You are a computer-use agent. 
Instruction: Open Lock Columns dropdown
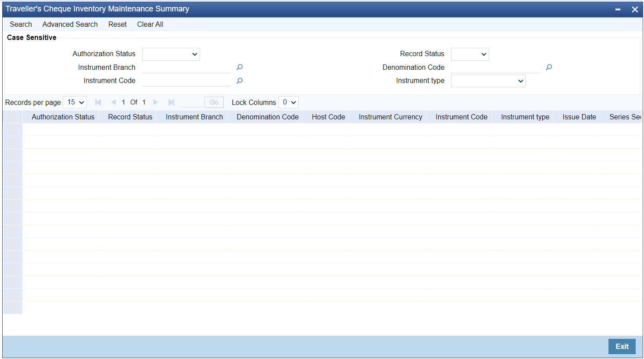[289, 102]
